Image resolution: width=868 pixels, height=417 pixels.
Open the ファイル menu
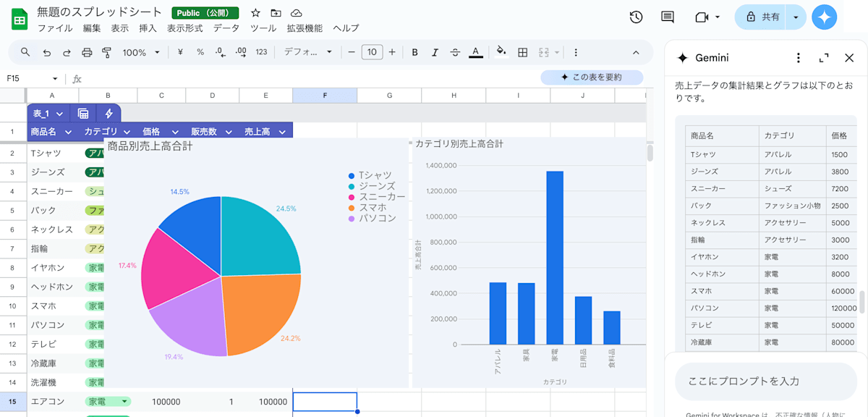tap(55, 28)
